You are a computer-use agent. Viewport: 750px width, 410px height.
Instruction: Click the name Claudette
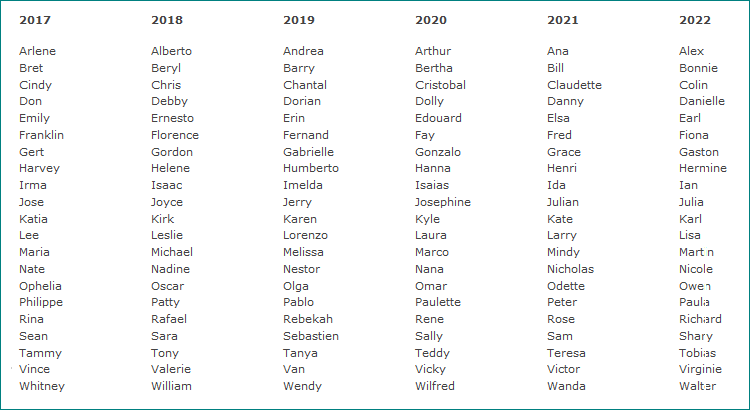574,85
